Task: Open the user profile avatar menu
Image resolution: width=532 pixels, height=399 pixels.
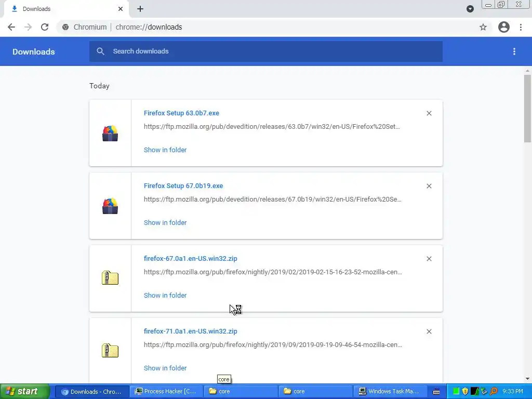Action: pos(504,27)
